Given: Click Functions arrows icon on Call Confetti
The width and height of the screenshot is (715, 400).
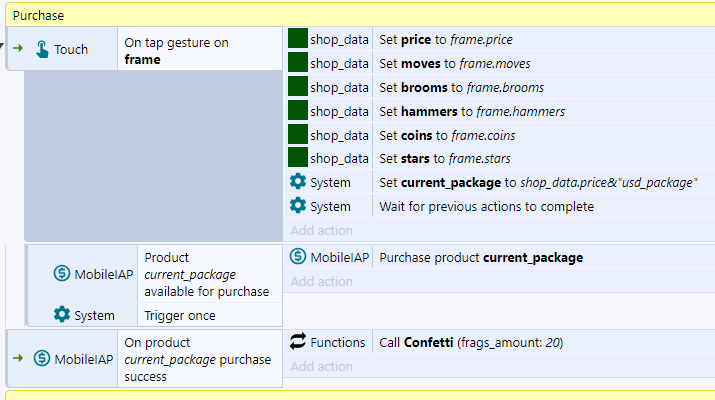Looking at the screenshot, I should [x=297, y=342].
